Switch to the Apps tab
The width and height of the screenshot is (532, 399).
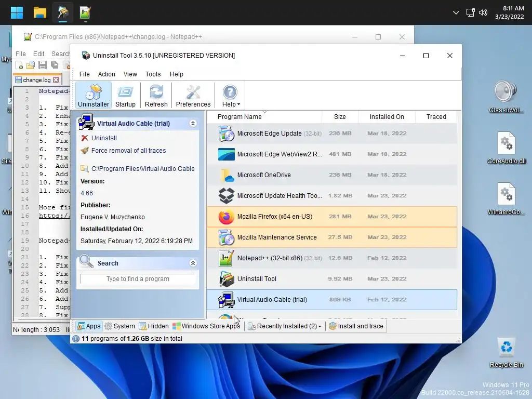tap(89, 326)
